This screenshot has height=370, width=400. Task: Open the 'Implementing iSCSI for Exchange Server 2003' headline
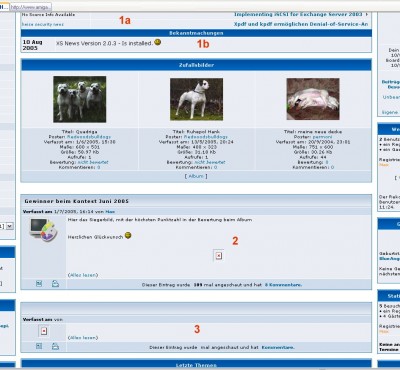(298, 14)
